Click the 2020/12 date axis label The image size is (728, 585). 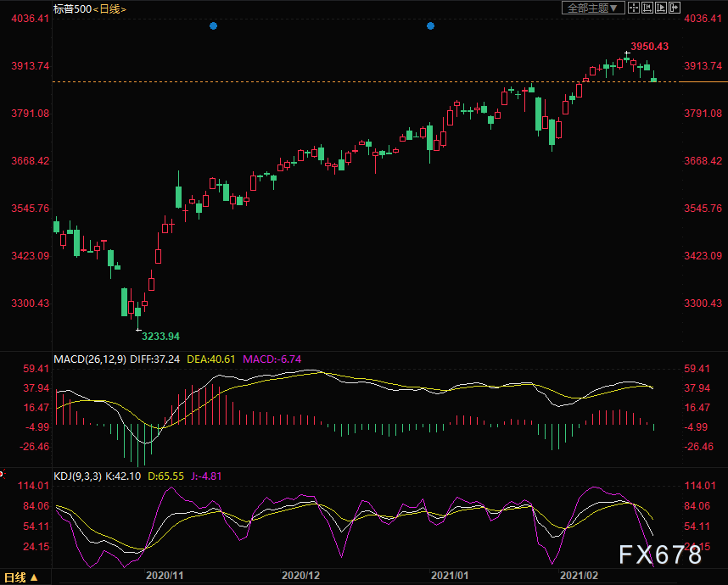click(301, 576)
